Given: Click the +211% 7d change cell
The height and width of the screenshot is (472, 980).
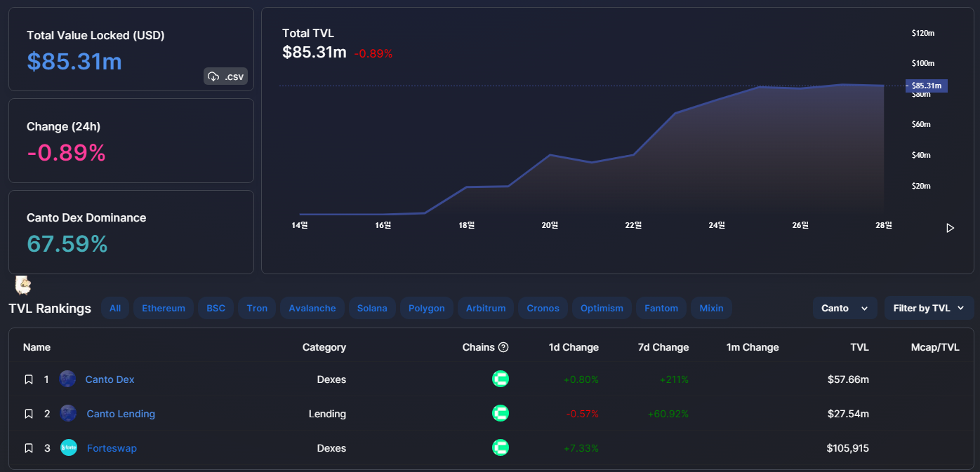Looking at the screenshot, I should coord(674,379).
